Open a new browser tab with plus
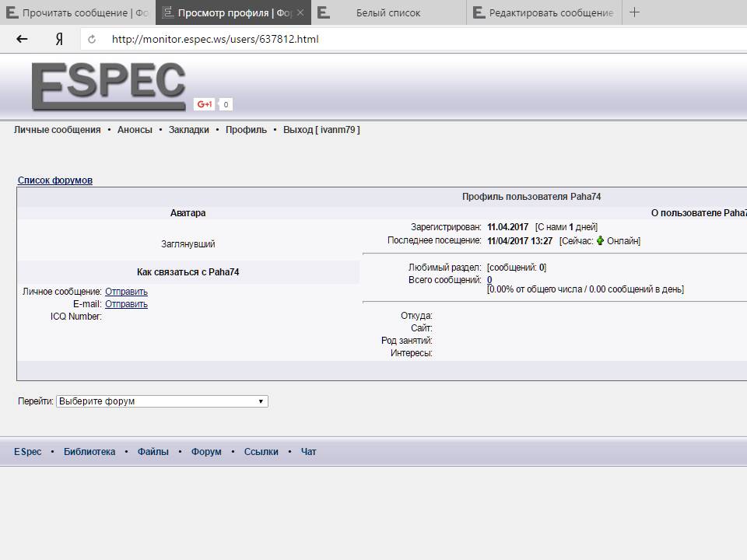This screenshot has height=560, width=747. click(x=634, y=12)
